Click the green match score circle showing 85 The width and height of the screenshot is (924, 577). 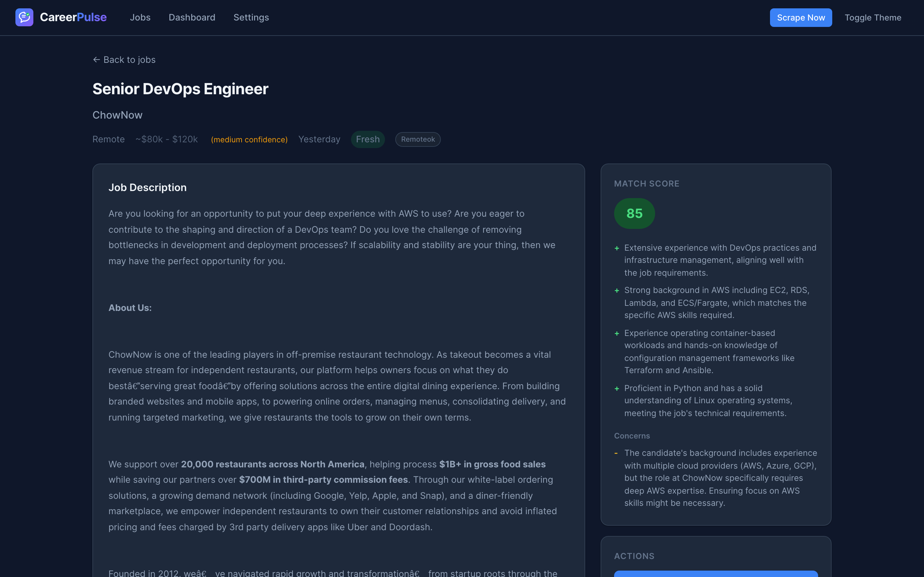pos(634,213)
